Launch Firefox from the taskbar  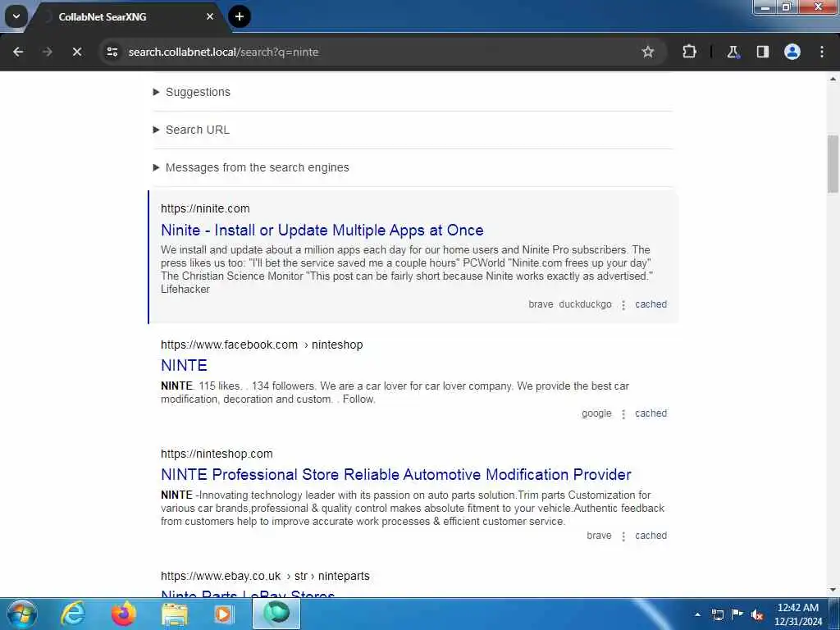pos(124,614)
